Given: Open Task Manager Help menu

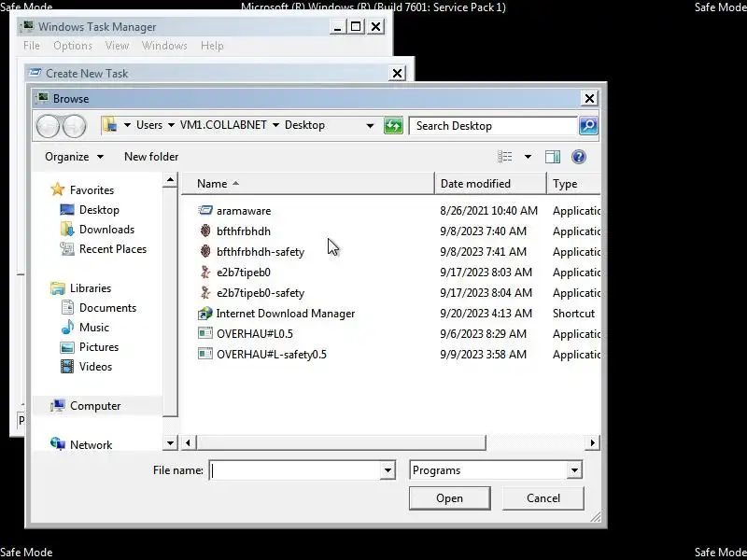Looking at the screenshot, I should (x=212, y=46).
